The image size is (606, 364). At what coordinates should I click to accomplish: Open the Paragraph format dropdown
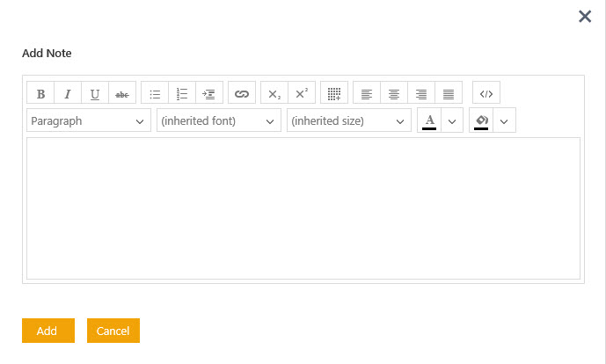coord(89,120)
